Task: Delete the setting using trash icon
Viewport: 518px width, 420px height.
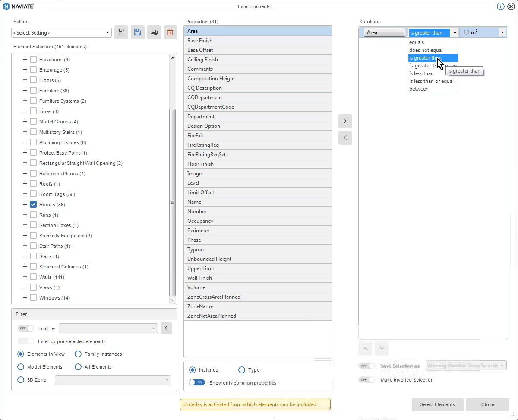Action: [x=170, y=32]
